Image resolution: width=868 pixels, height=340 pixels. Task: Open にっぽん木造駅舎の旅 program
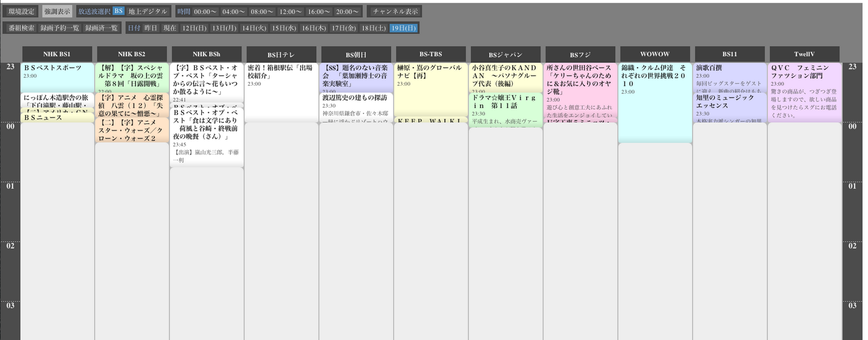[x=58, y=101]
